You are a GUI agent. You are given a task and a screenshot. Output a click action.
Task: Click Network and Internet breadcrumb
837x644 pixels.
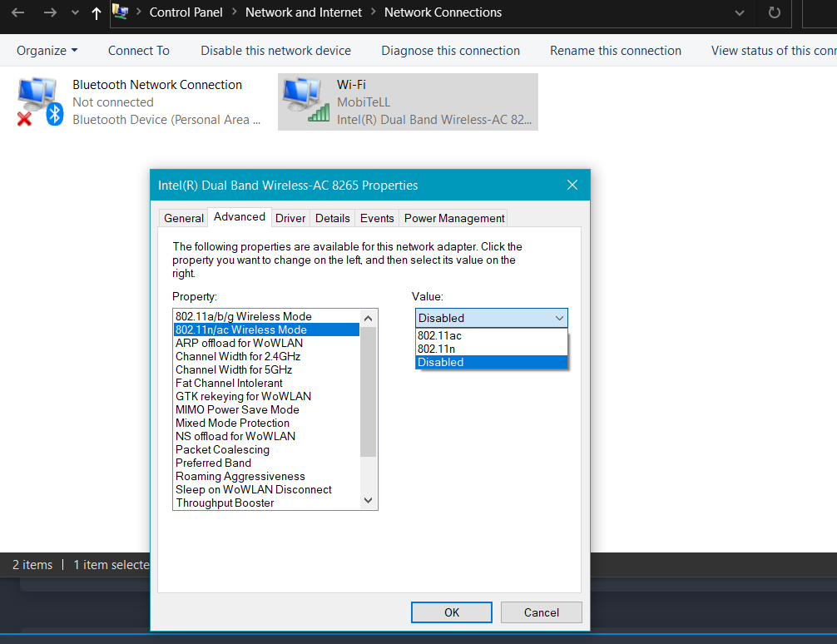click(x=303, y=12)
